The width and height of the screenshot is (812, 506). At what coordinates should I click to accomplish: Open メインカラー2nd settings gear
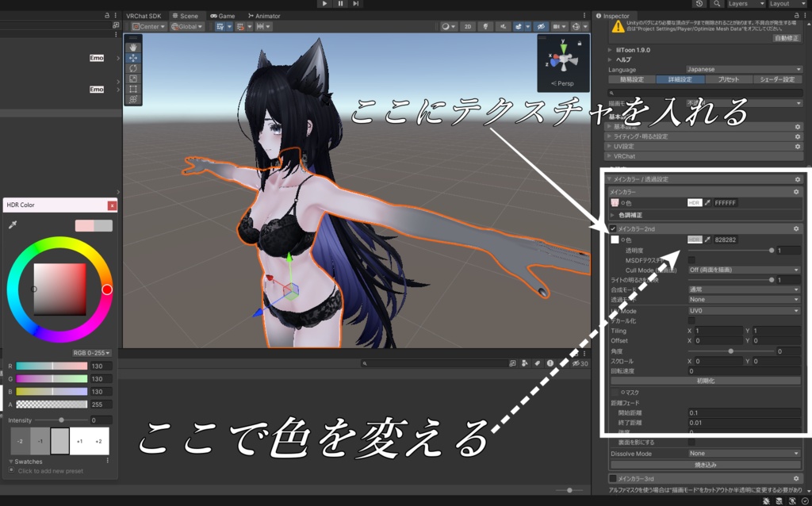coord(796,228)
